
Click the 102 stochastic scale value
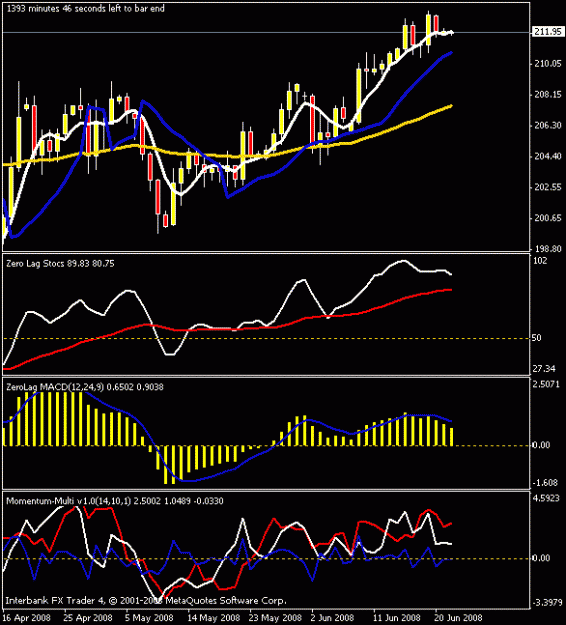click(x=540, y=261)
